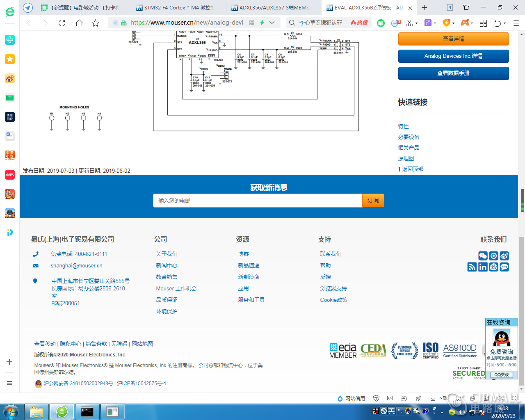This screenshot has width=525, height=420.
Task: Expand the translate extension dropdown arrow
Action: (435, 23)
